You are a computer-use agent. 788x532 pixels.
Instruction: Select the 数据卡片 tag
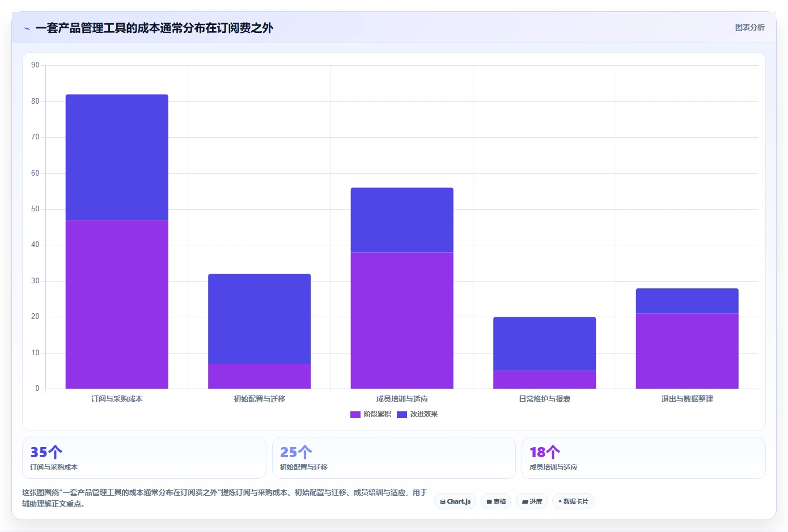[x=573, y=501]
